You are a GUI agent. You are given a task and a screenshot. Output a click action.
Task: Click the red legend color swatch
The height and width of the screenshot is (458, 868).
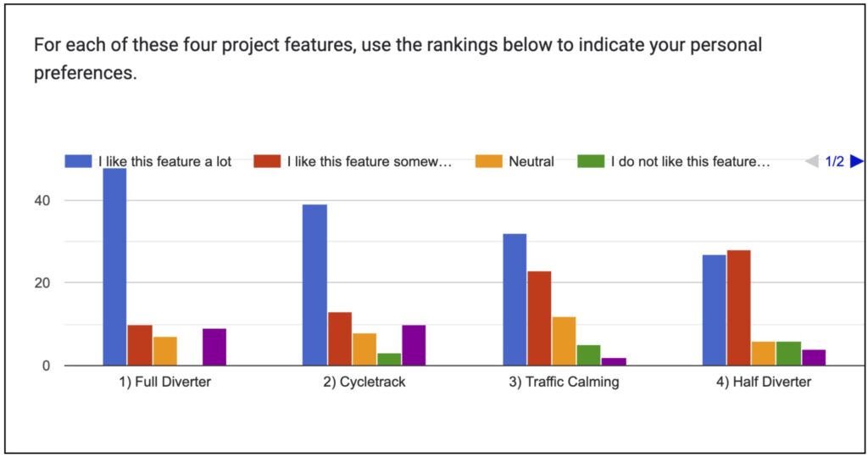point(267,161)
